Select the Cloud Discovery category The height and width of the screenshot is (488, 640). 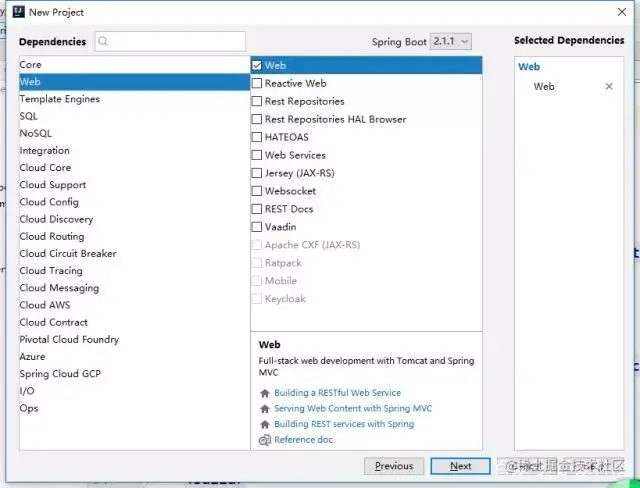coord(134,219)
